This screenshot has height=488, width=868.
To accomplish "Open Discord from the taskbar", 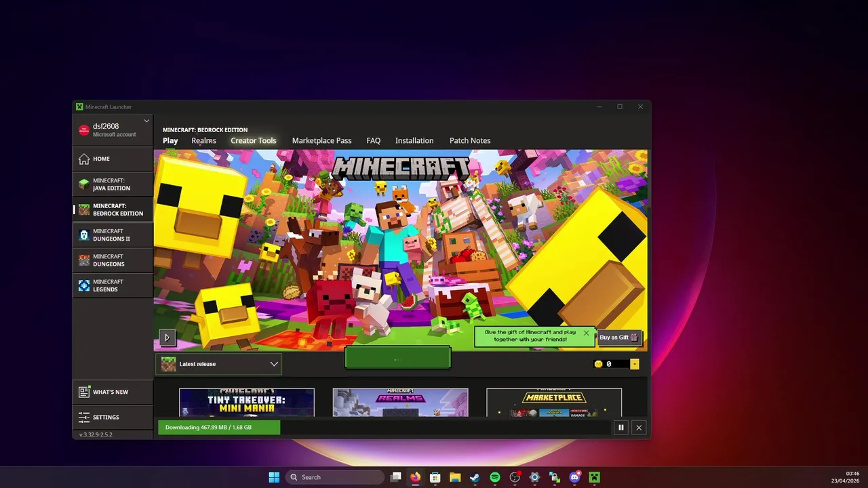I will coord(574,477).
